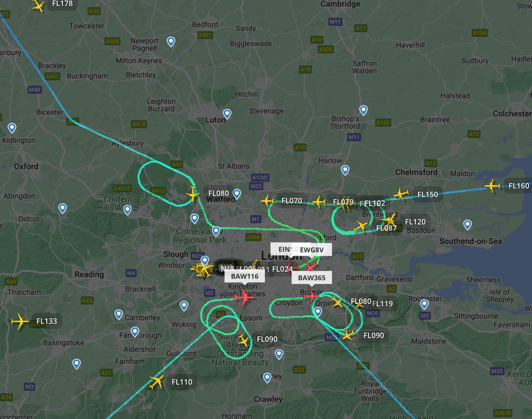Click the plane labeled FL120 near Basildon

coord(389,219)
